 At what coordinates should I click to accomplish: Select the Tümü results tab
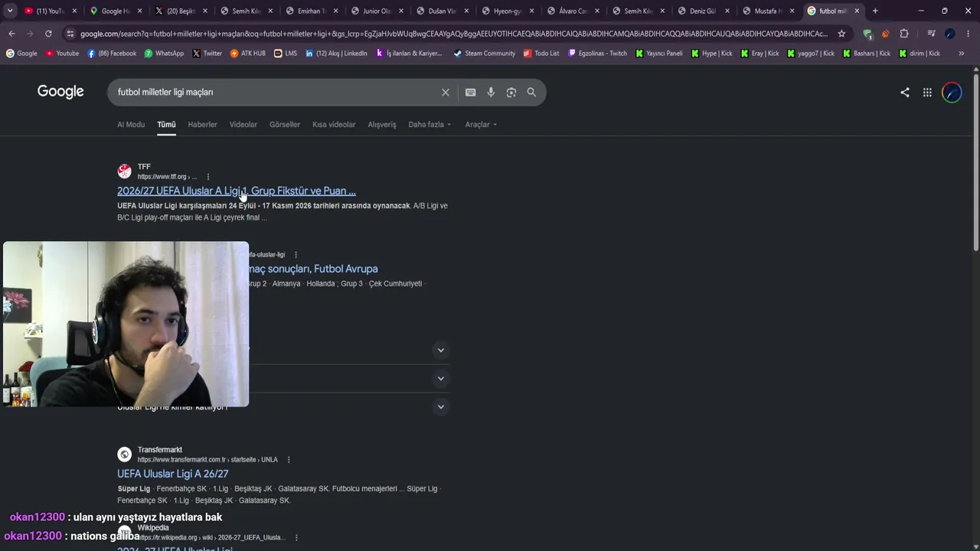[166, 125]
